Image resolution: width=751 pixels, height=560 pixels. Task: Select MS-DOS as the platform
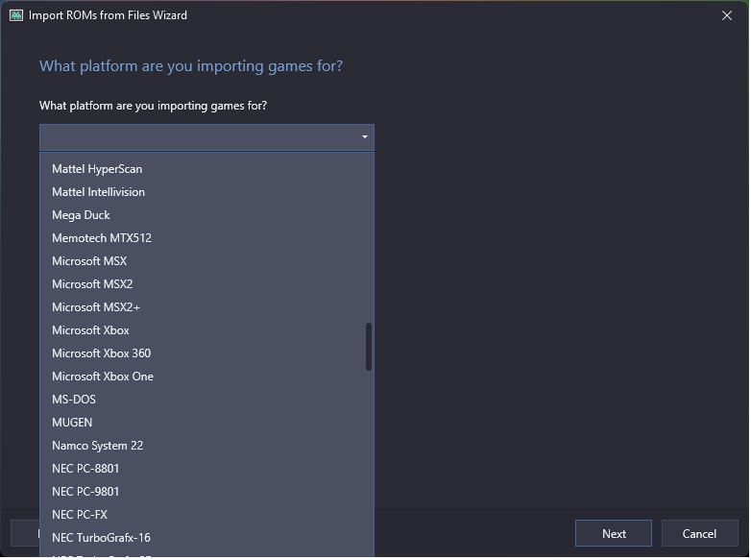[206, 400]
